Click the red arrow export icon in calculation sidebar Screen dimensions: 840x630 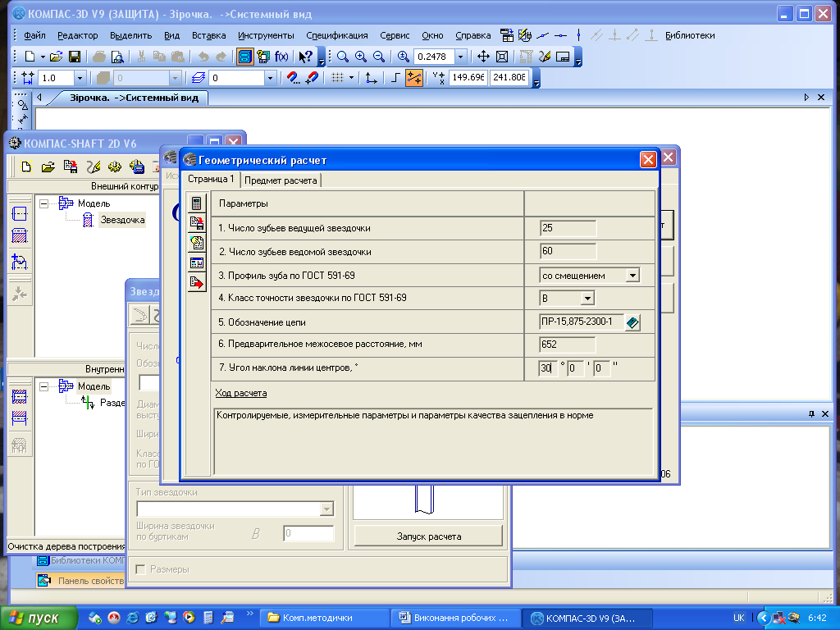tap(197, 282)
